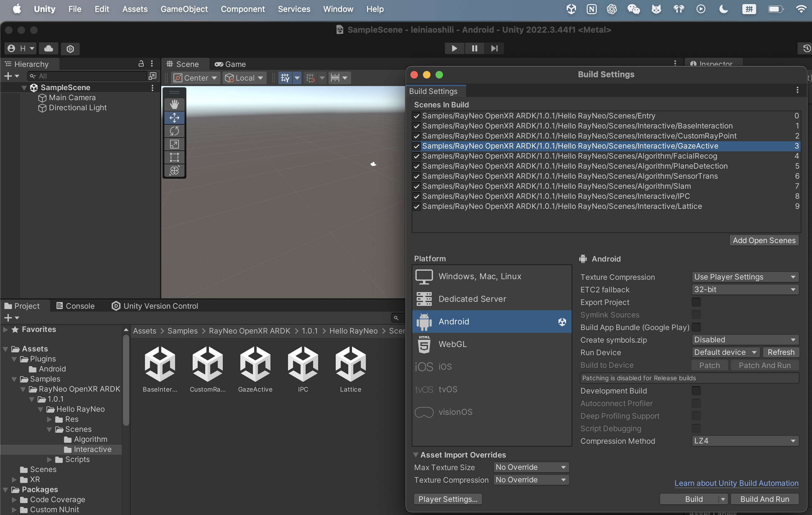Select the Scale tool in Scene
The image size is (812, 515).
tap(174, 144)
